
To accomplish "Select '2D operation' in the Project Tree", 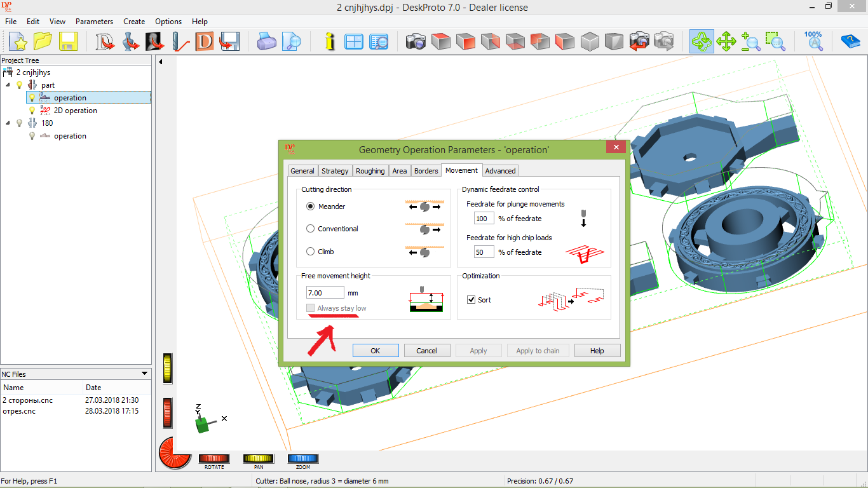I will click(x=76, y=111).
